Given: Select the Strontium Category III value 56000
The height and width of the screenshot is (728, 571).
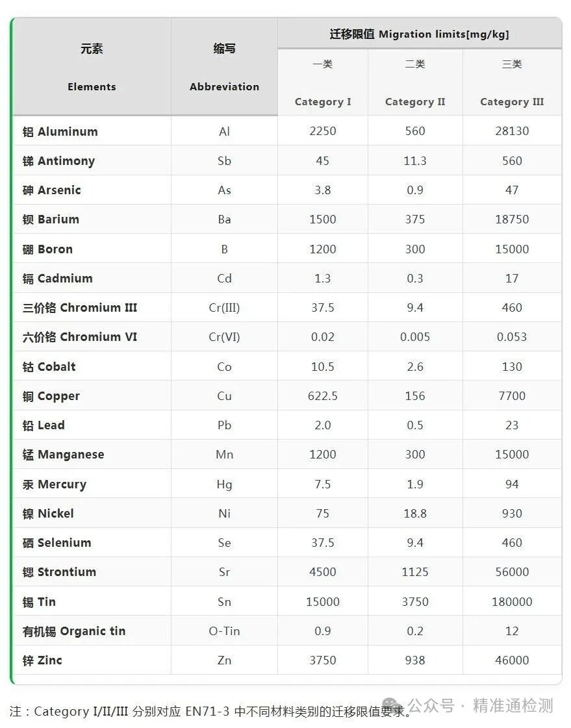Looking at the screenshot, I should coord(512,571).
